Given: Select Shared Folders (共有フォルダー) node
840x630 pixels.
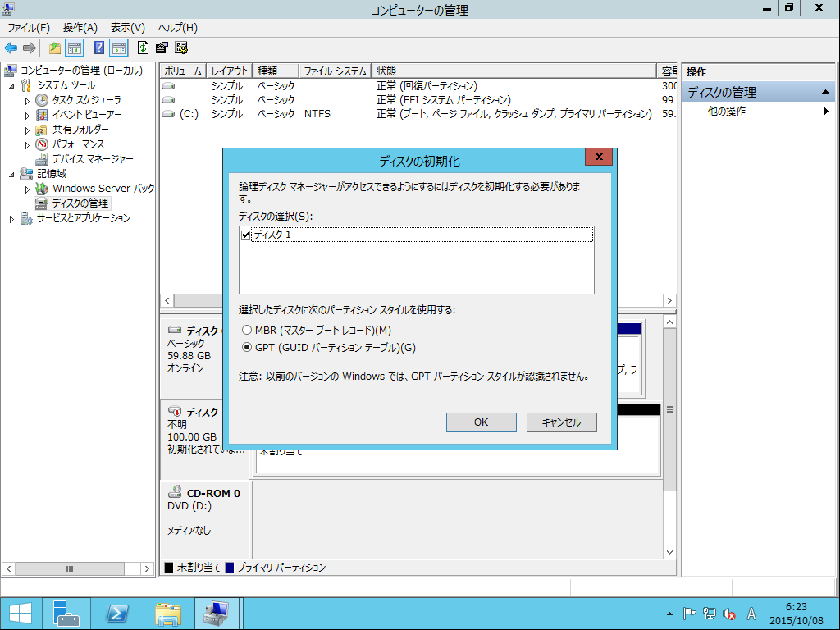Looking at the screenshot, I should pyautogui.click(x=80, y=130).
